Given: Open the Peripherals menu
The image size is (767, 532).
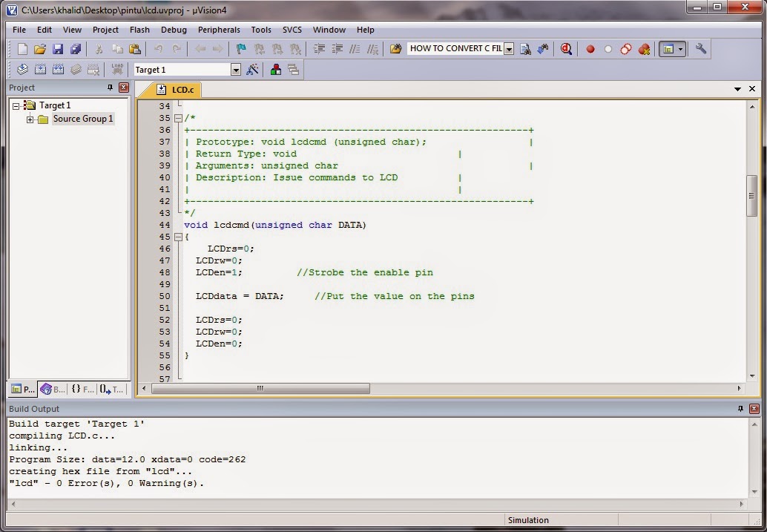Looking at the screenshot, I should (x=219, y=30).
